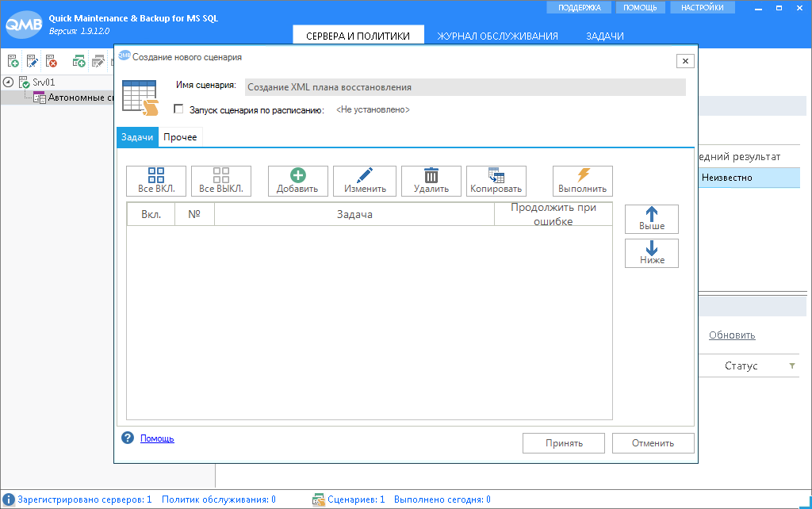Viewport: 812px width, 509px height.
Task: Open the ПОМОЩЬ menu
Action: [640, 7]
